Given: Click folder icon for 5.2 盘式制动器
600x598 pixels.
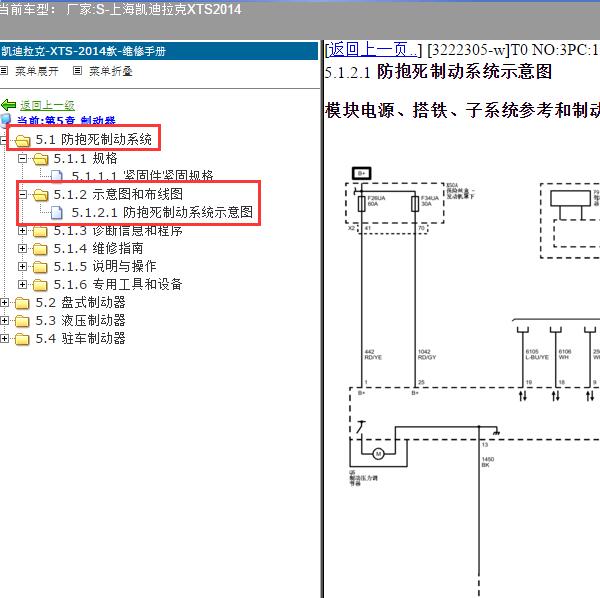Looking at the screenshot, I should (23, 303).
